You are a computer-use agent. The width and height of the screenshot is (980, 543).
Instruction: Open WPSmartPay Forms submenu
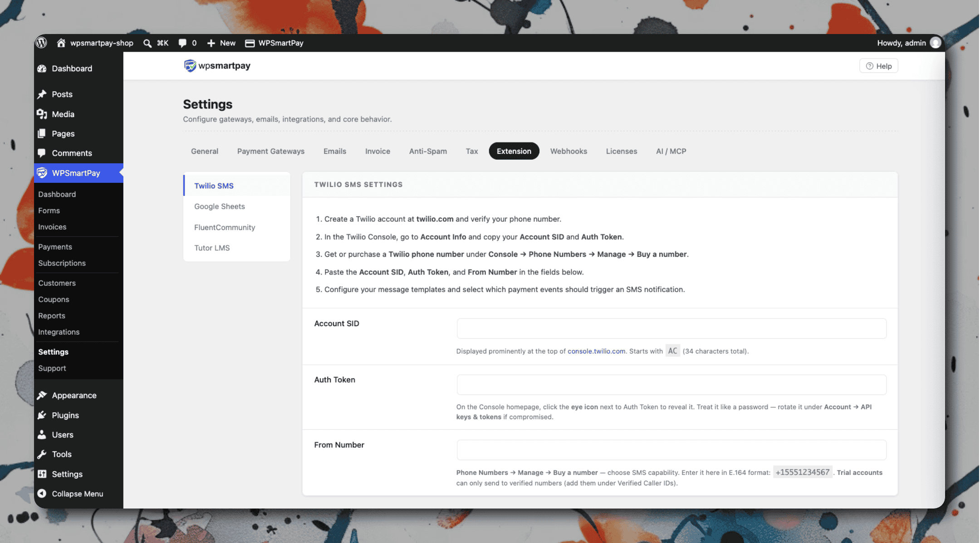[49, 210]
